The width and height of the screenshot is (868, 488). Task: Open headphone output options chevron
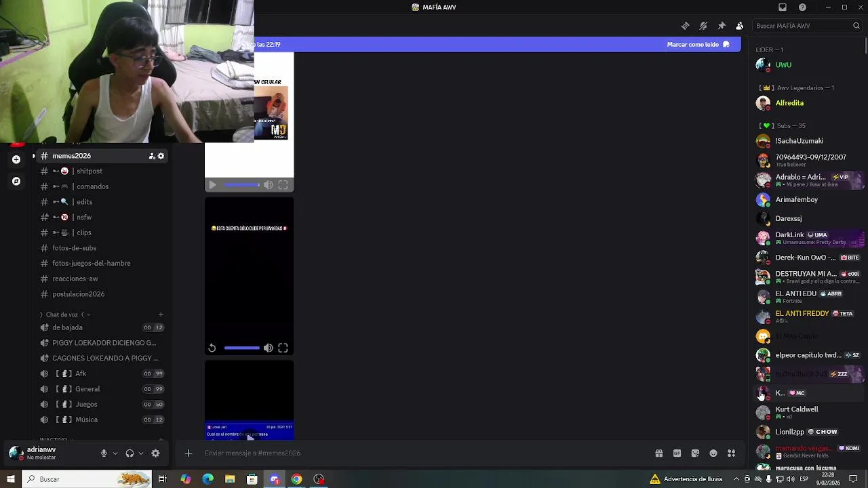(x=140, y=453)
